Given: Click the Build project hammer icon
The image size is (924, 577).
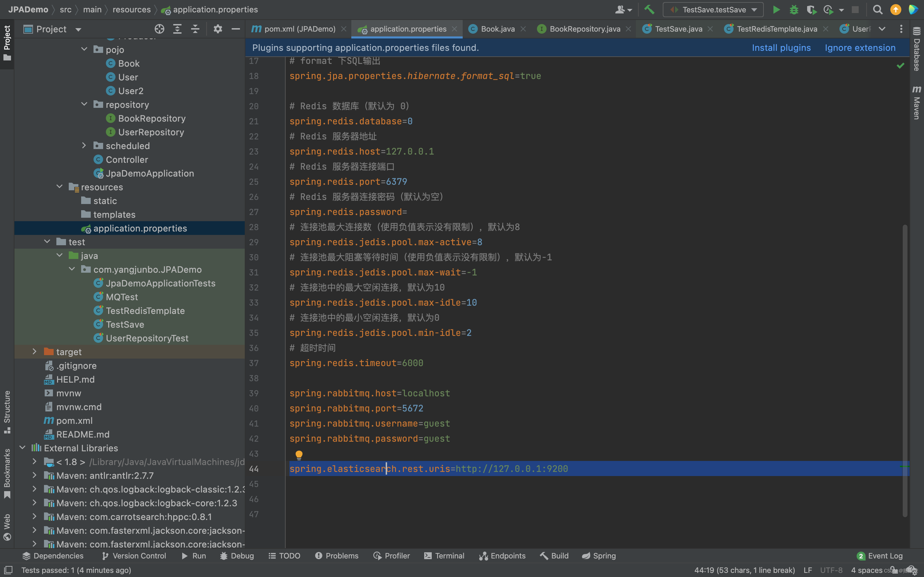Looking at the screenshot, I should (649, 10).
